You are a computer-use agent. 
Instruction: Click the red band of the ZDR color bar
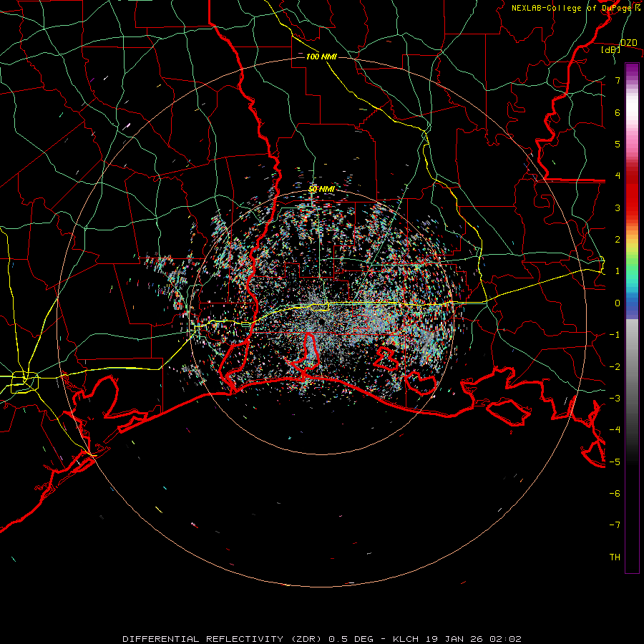tap(632, 193)
